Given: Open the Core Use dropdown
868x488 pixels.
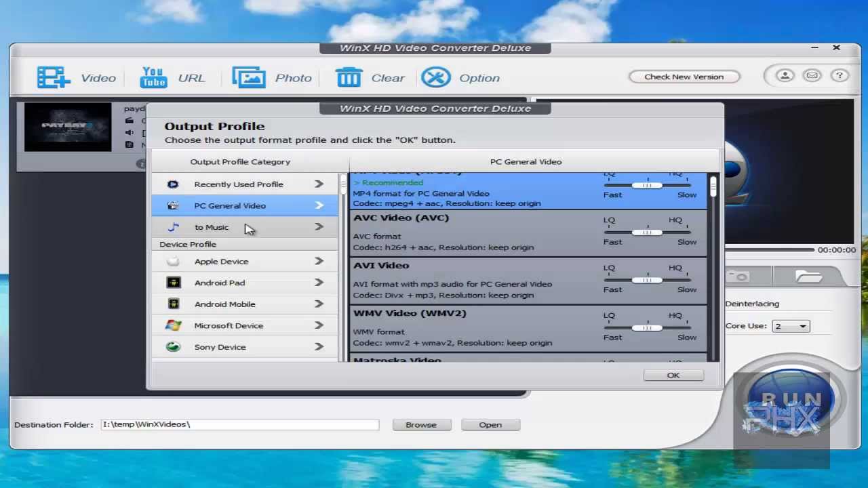Looking at the screenshot, I should click(791, 326).
